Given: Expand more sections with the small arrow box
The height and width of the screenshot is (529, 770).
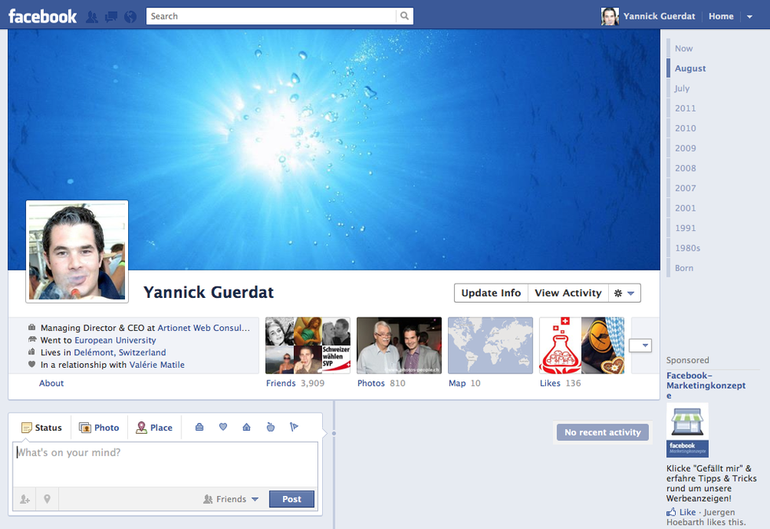Looking at the screenshot, I should click(640, 345).
